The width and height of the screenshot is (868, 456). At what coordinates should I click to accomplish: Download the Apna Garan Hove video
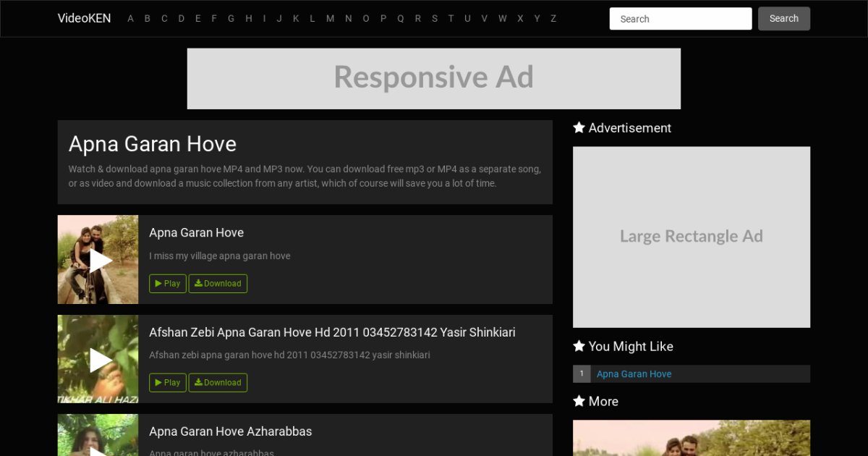[x=218, y=284]
